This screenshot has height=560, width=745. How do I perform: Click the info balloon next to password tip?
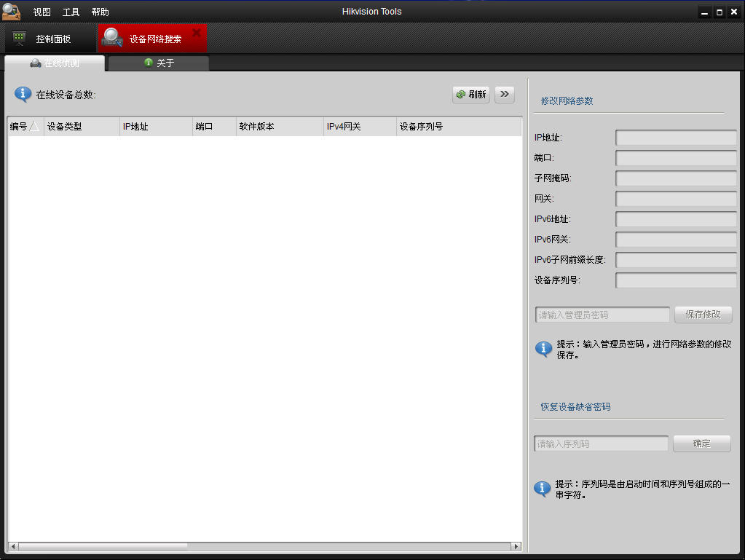543,350
